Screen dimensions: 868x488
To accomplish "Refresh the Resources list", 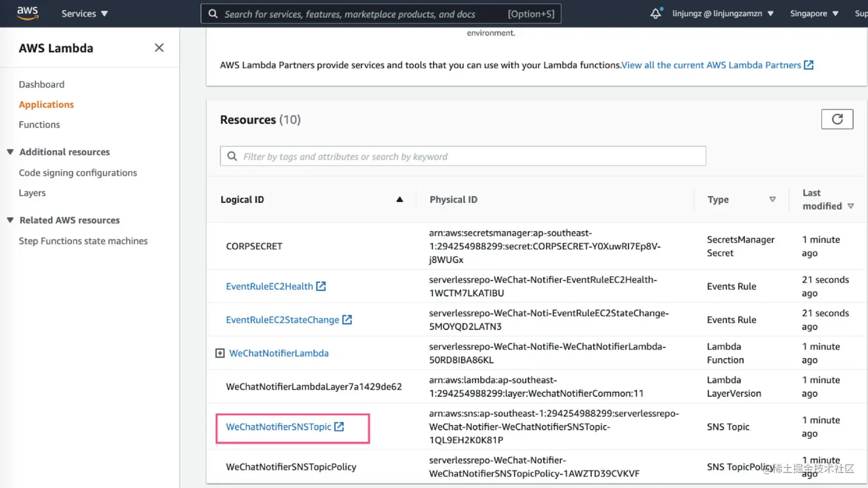I will point(837,119).
